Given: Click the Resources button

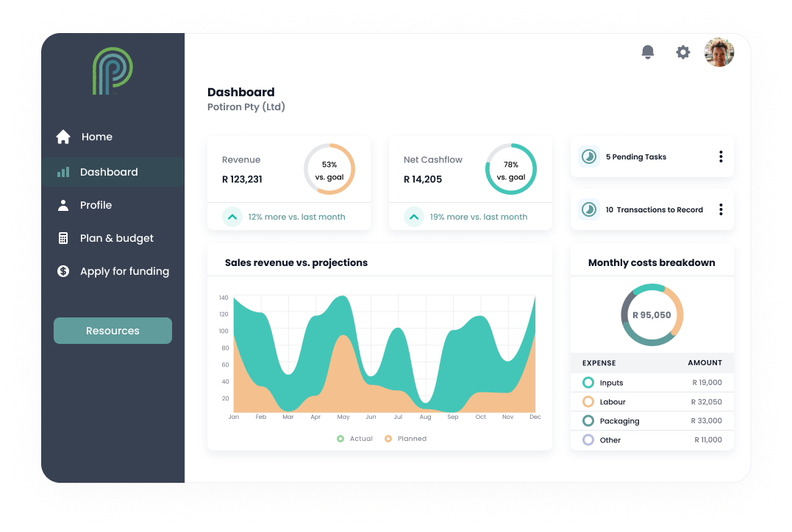Looking at the screenshot, I should (x=112, y=331).
